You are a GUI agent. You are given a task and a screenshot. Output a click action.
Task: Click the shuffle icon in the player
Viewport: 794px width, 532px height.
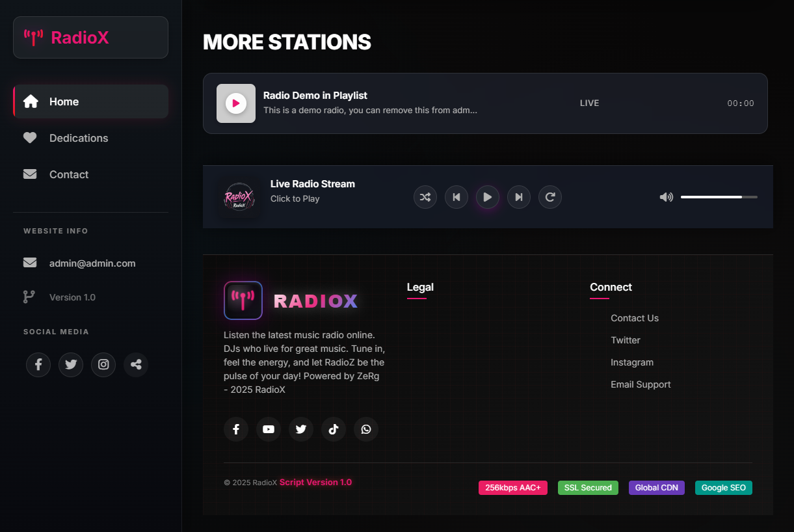pyautogui.click(x=425, y=197)
